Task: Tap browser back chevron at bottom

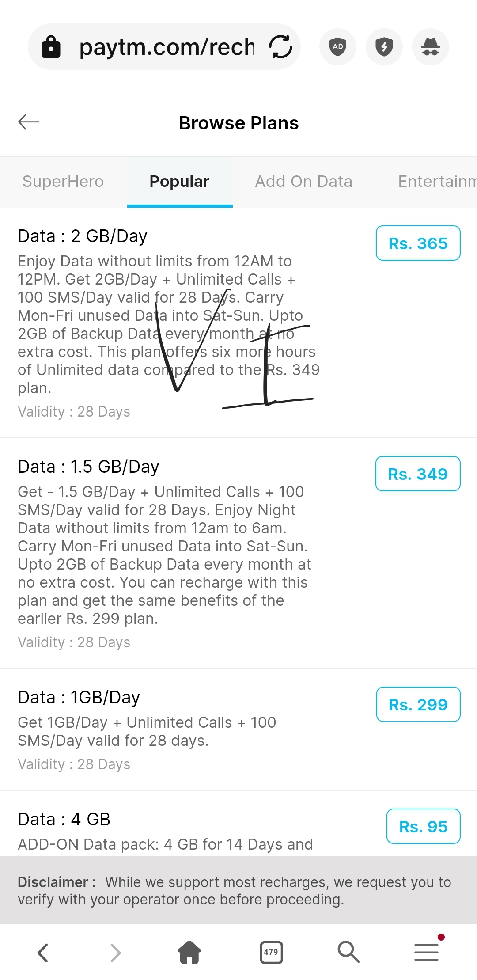Action: point(43,953)
